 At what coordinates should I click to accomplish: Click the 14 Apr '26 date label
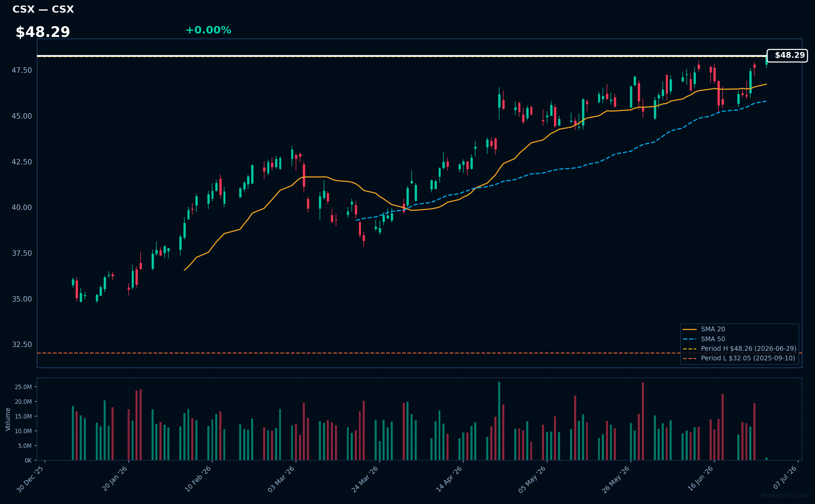[449, 479]
